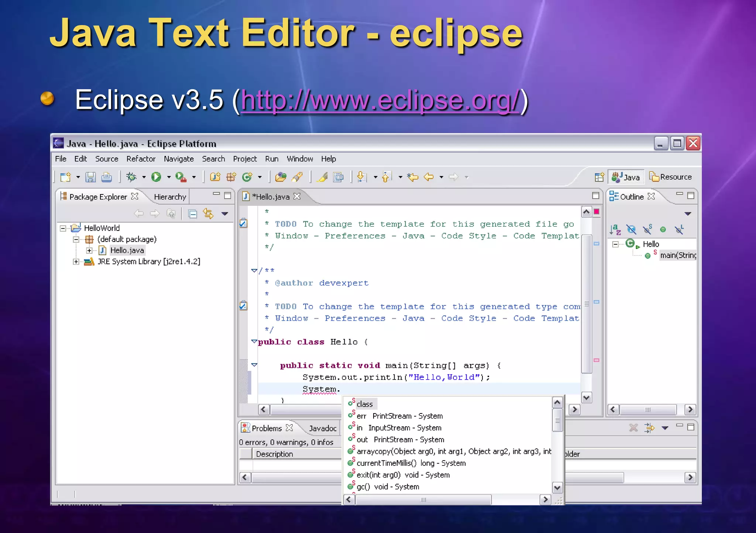Open the Window menu
756x533 pixels.
click(300, 159)
